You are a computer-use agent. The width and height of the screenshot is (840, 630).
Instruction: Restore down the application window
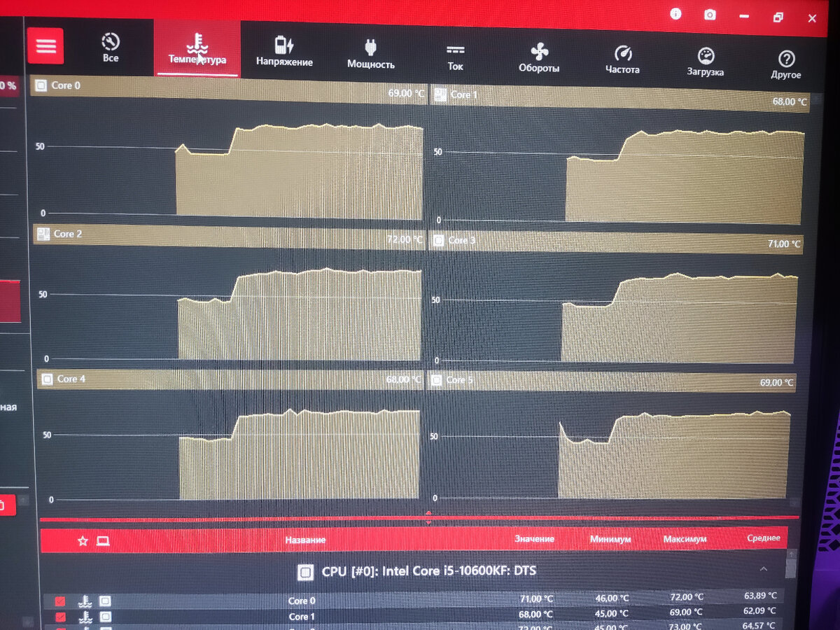pos(778,17)
